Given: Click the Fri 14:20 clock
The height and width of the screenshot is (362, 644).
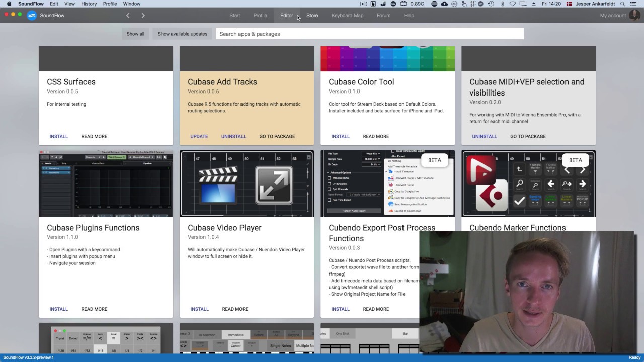Looking at the screenshot, I should (551, 4).
